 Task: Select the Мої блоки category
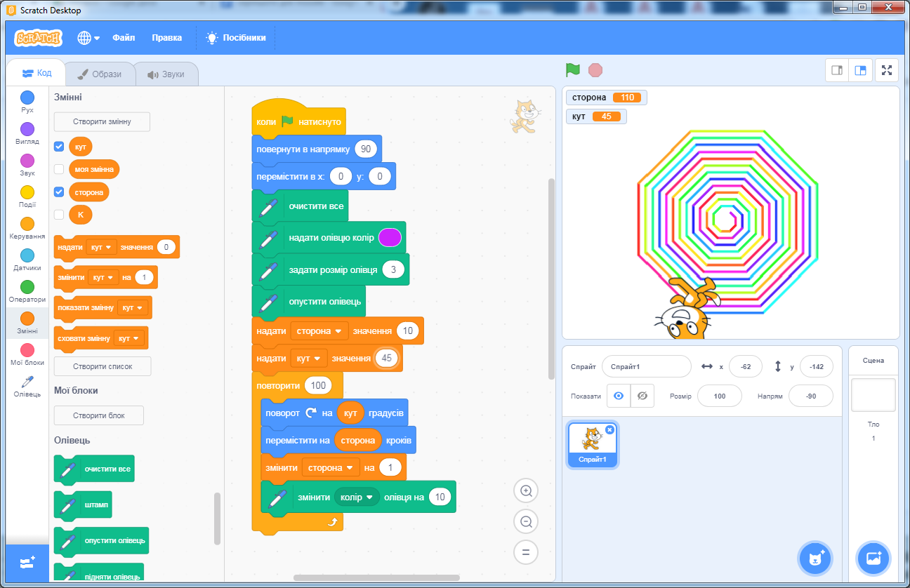[x=27, y=355]
